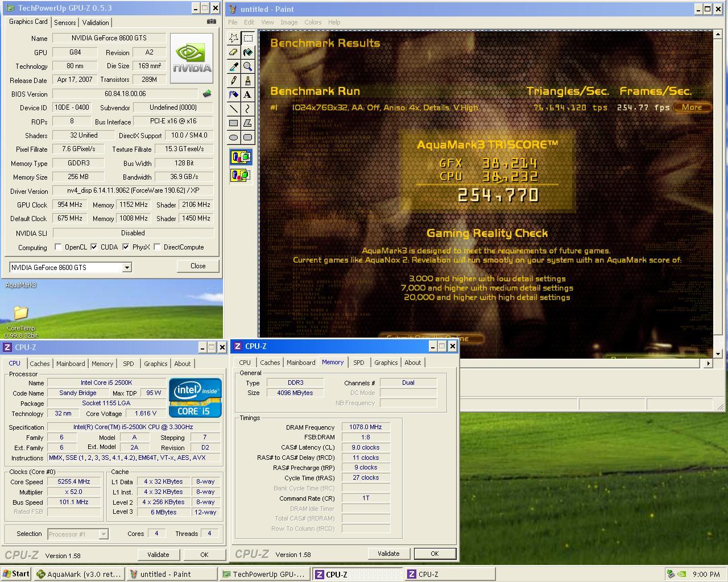The image size is (728, 582).
Task: Click the NVIDIA logo in GPU-Z
Action: 192,58
